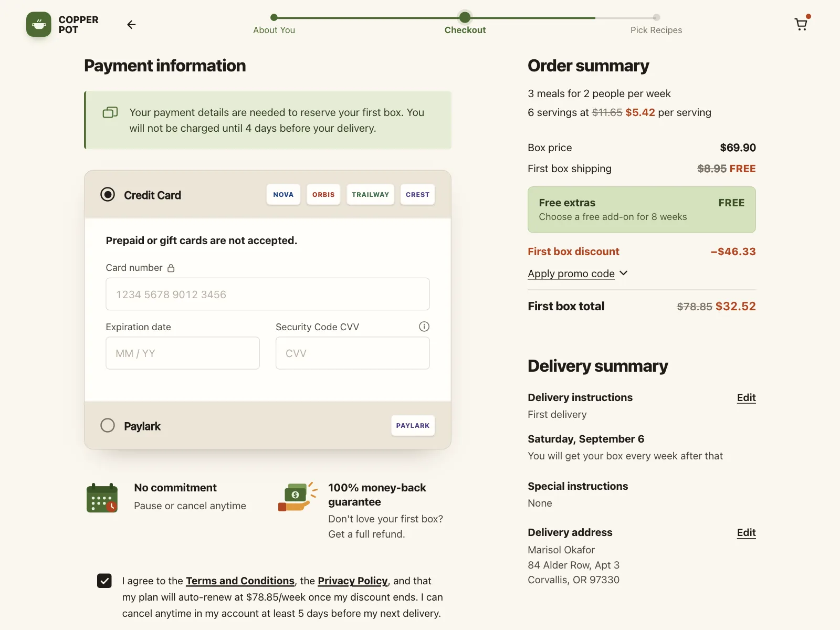Select the Credit Card radio button
Screen dimensions: 840x630
(108, 195)
